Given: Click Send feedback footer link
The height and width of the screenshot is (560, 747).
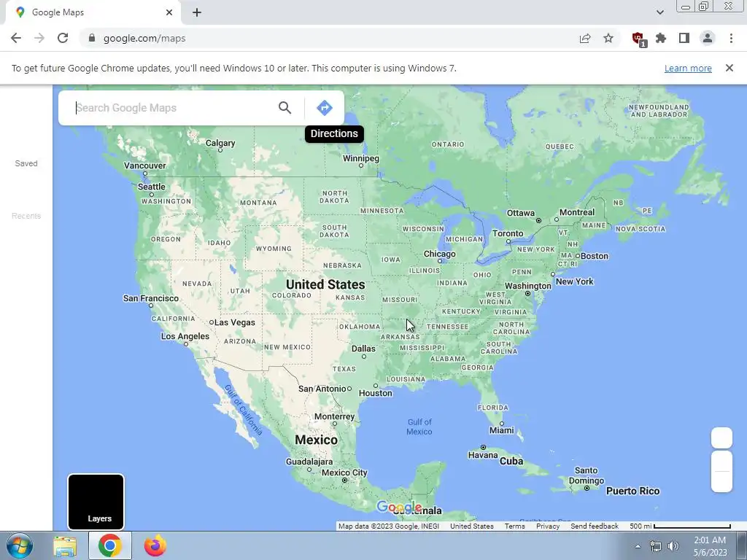Looking at the screenshot, I should 595,526.
